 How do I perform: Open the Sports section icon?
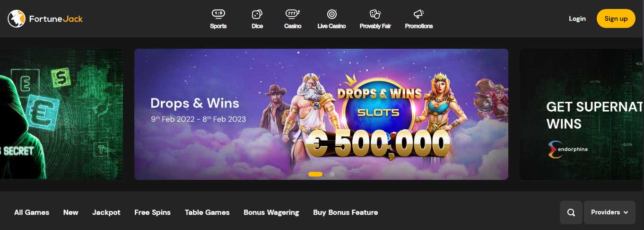[218, 14]
